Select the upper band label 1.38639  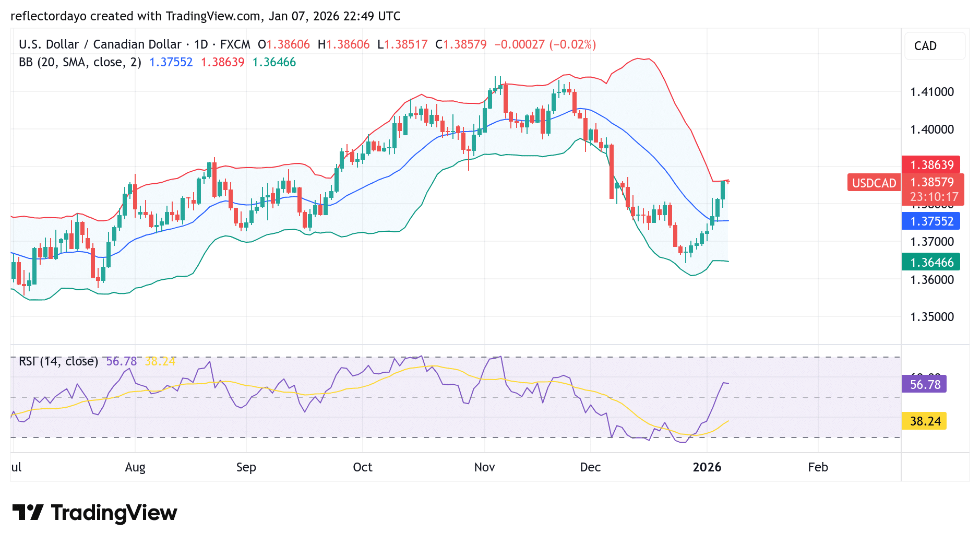coord(932,164)
